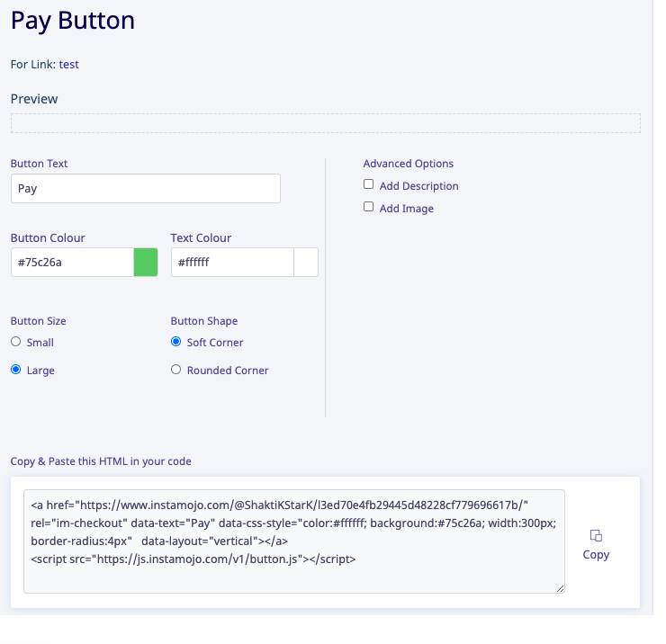
Task: Open the green Button Colour swatch
Action: point(146,263)
